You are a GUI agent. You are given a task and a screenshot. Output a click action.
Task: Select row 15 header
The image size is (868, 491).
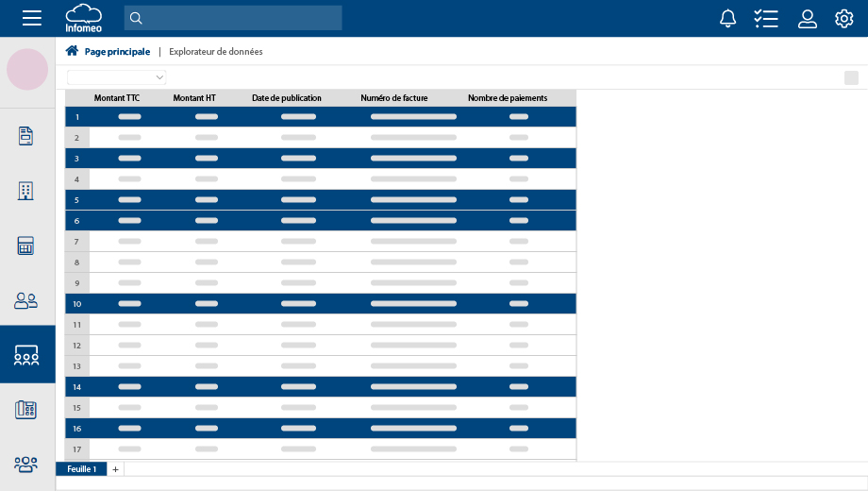pos(77,408)
